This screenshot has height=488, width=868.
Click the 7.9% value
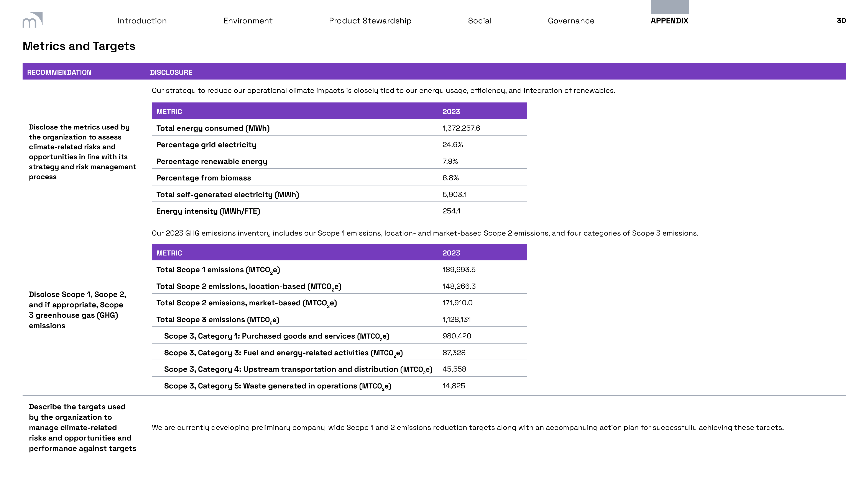point(450,161)
